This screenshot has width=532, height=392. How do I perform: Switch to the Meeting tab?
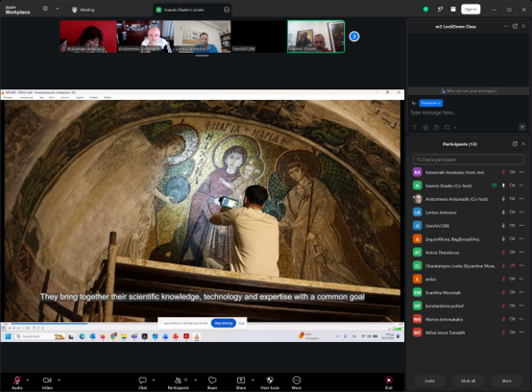click(x=84, y=10)
